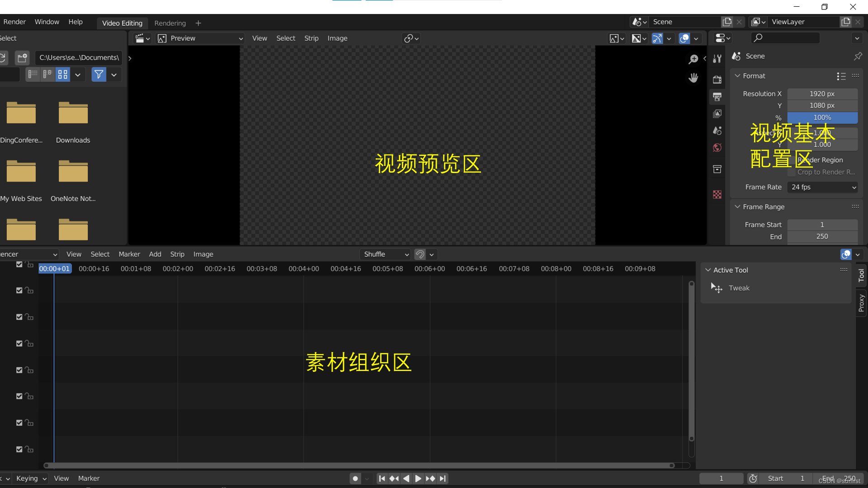Switch file browser to thumbnail display mode

click(x=63, y=75)
